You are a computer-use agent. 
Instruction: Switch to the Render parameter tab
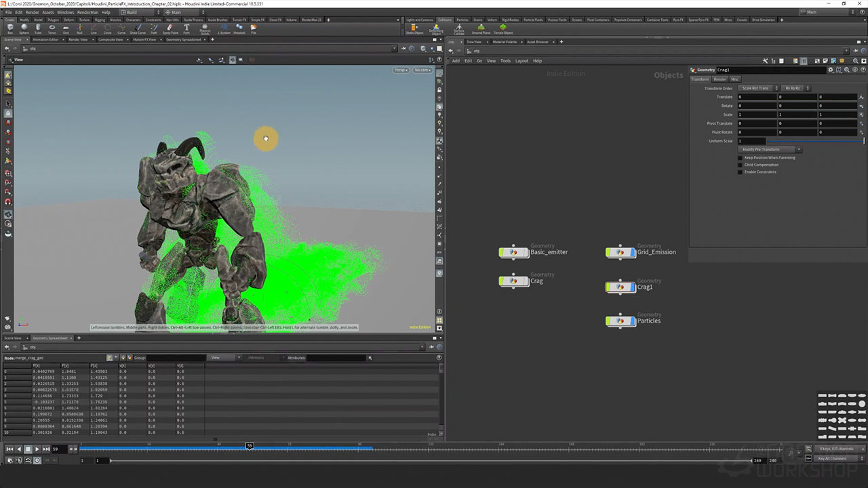719,79
